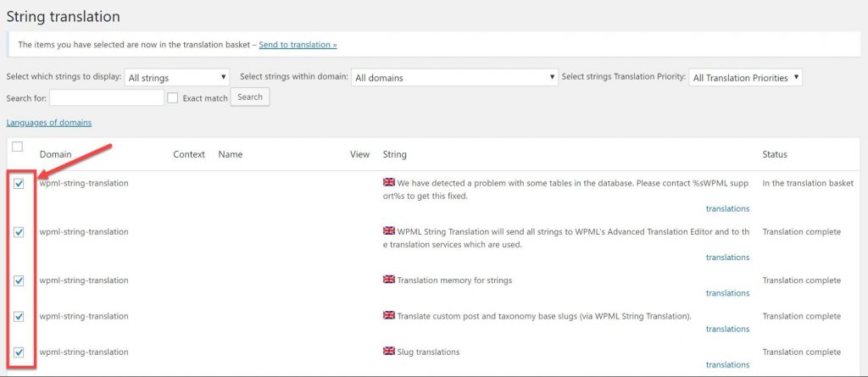Click the View column header

tap(359, 154)
